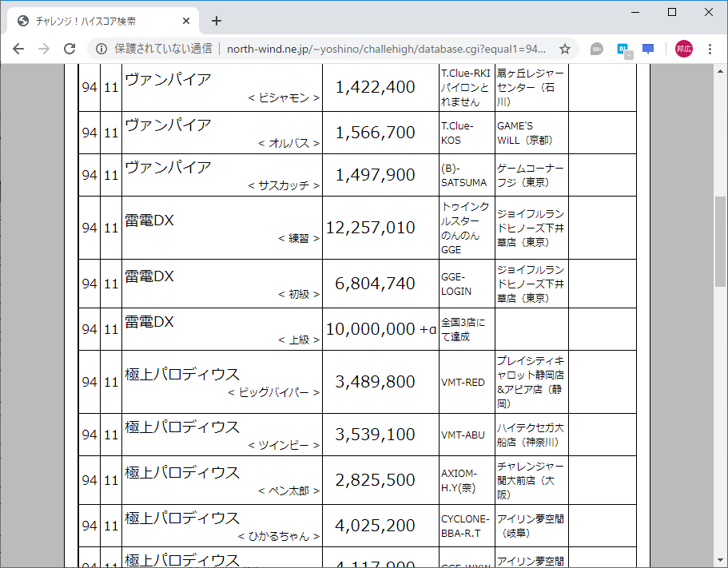Click the blue Bi extension icon
This screenshot has width=728, height=568.
[623, 48]
